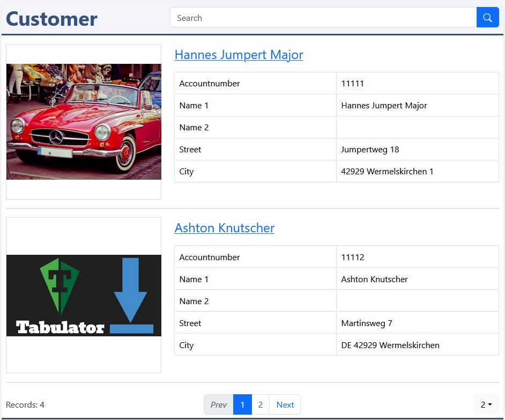Click the 42929 Wermelskirchen 1 city cell
The width and height of the screenshot is (505, 420).
point(417,172)
